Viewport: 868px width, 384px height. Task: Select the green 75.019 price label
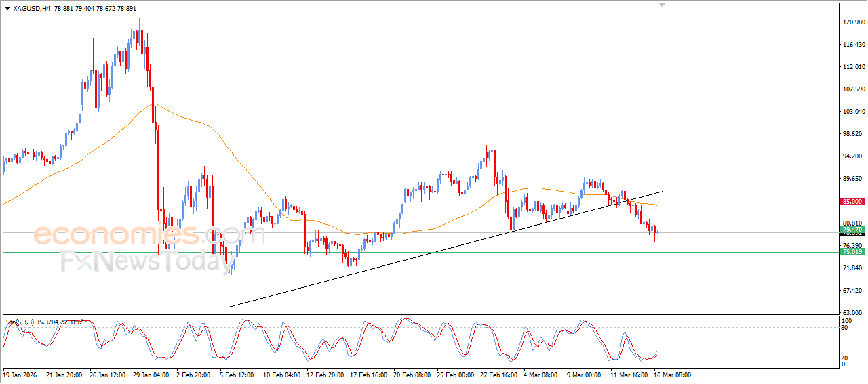(852, 252)
